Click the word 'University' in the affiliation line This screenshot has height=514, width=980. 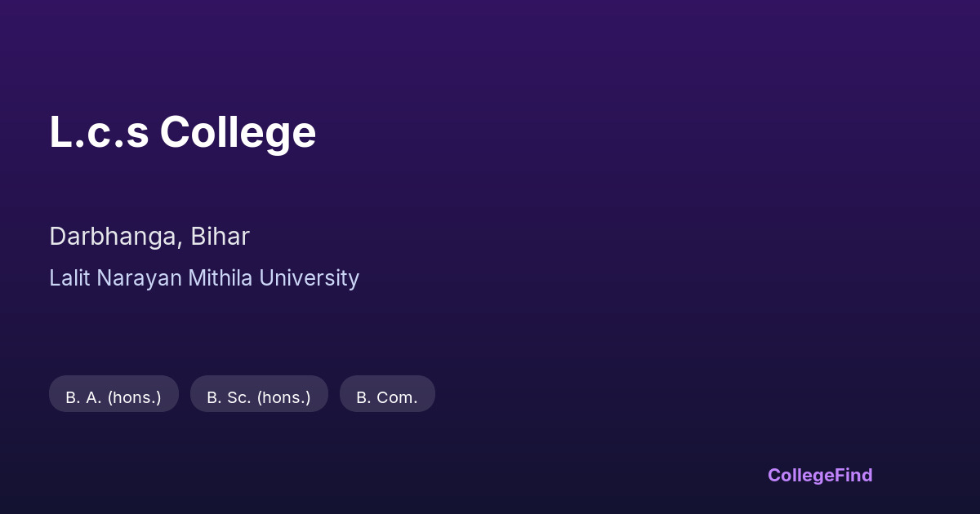[x=309, y=278]
